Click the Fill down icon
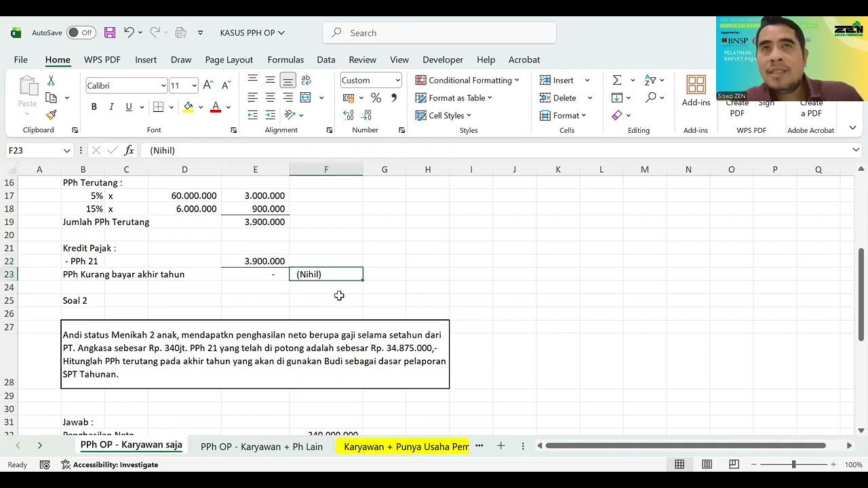 (617, 98)
